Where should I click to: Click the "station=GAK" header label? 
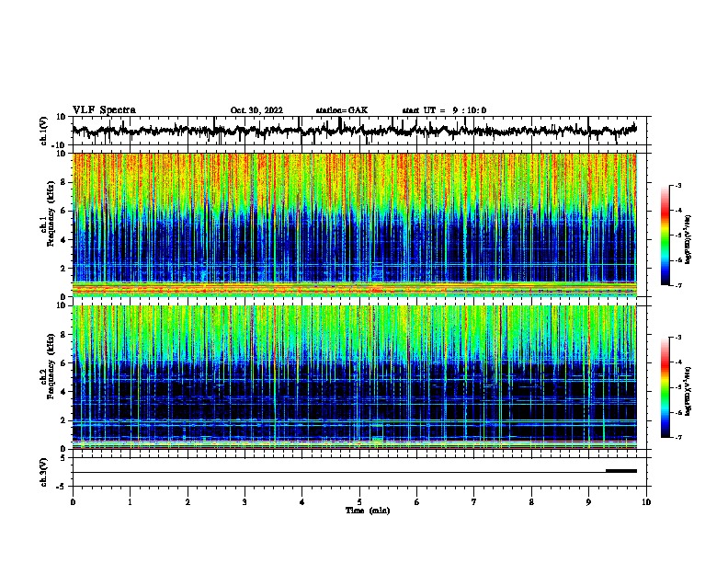(x=342, y=110)
